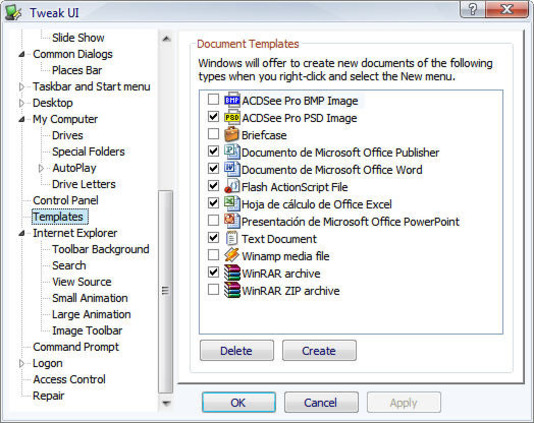Image resolution: width=534 pixels, height=423 pixels.
Task: Select Control Panel in the tree
Action: point(65,200)
